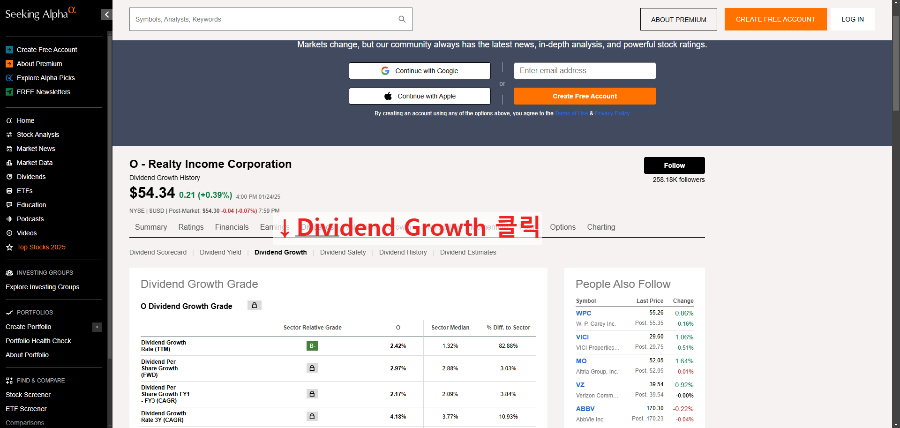
Task: Open Podcasts in the sidebar
Action: tap(30, 219)
